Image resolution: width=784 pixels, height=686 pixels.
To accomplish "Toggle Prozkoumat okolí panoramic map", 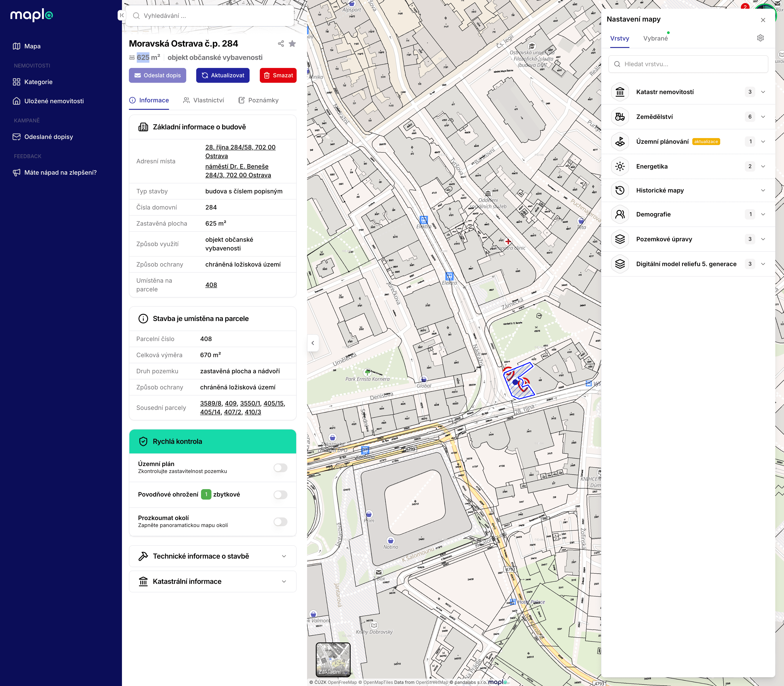I will (280, 522).
